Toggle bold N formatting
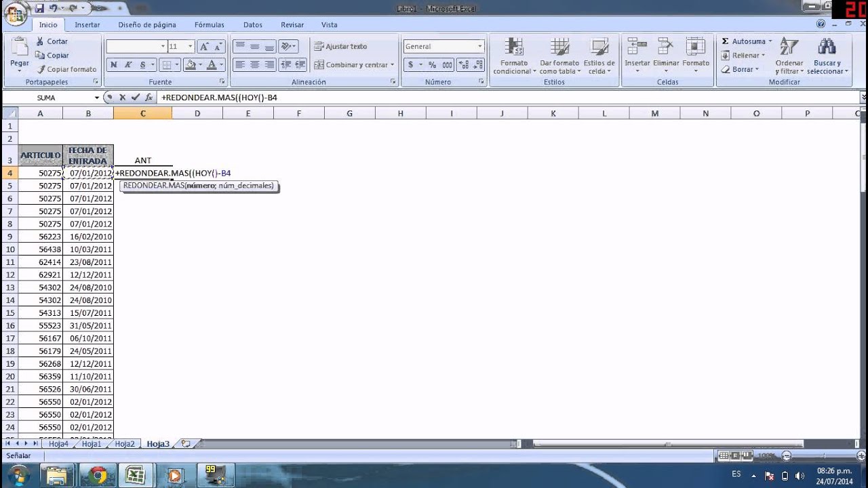This screenshot has width=868, height=488. pyautogui.click(x=113, y=65)
